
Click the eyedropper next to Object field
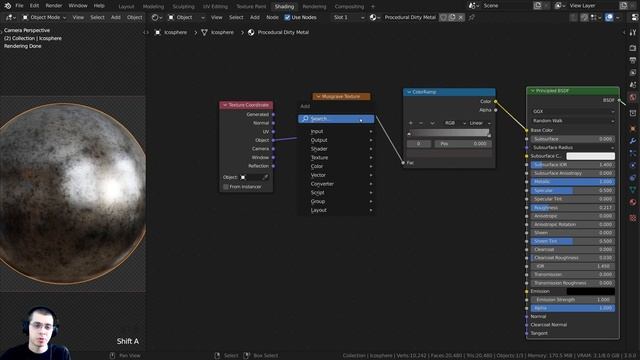click(x=265, y=177)
